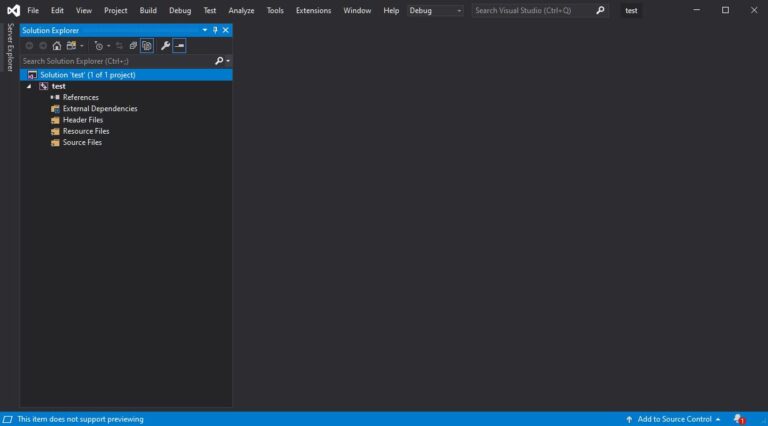Viewport: 768px width, 426px height.
Task: Click the Switch Views folder icon
Action: tap(72, 46)
